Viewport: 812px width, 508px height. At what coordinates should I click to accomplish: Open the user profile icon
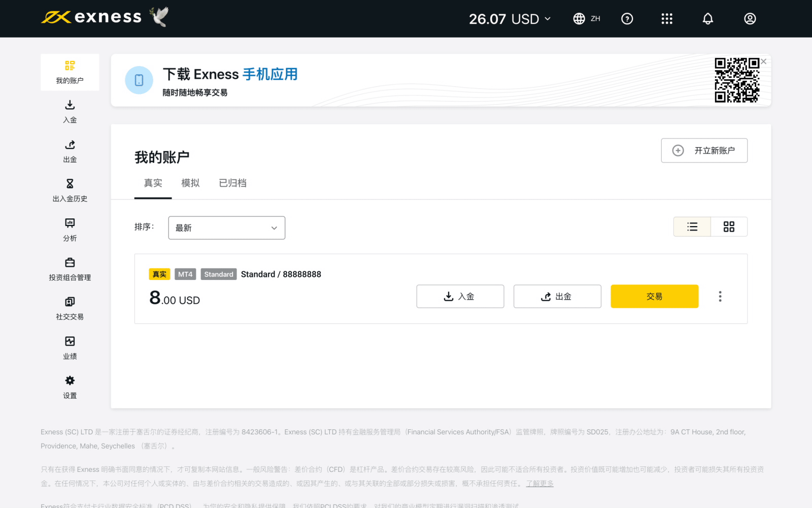(750, 19)
